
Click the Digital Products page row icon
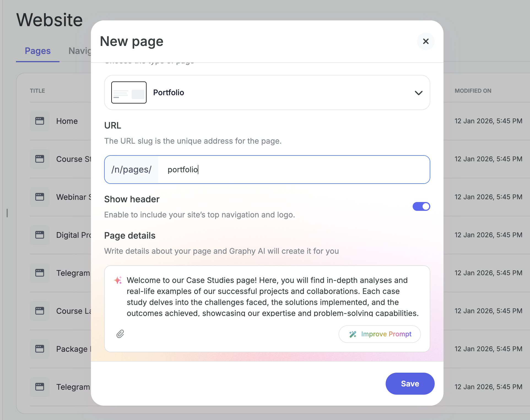[40, 235]
